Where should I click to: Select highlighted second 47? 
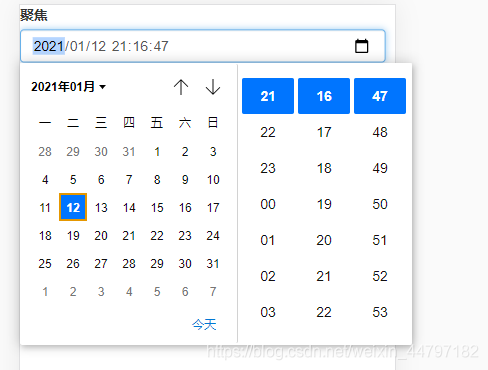[x=380, y=96]
